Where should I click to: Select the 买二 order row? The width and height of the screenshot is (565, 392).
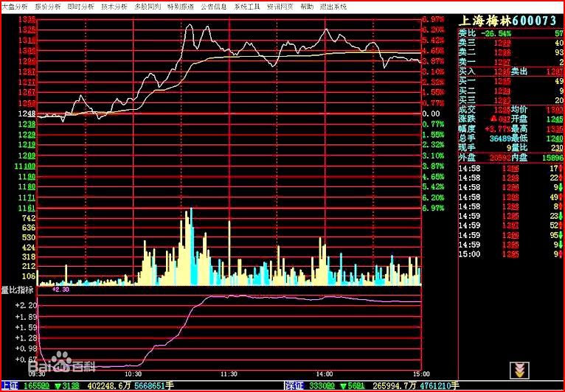[x=511, y=91]
